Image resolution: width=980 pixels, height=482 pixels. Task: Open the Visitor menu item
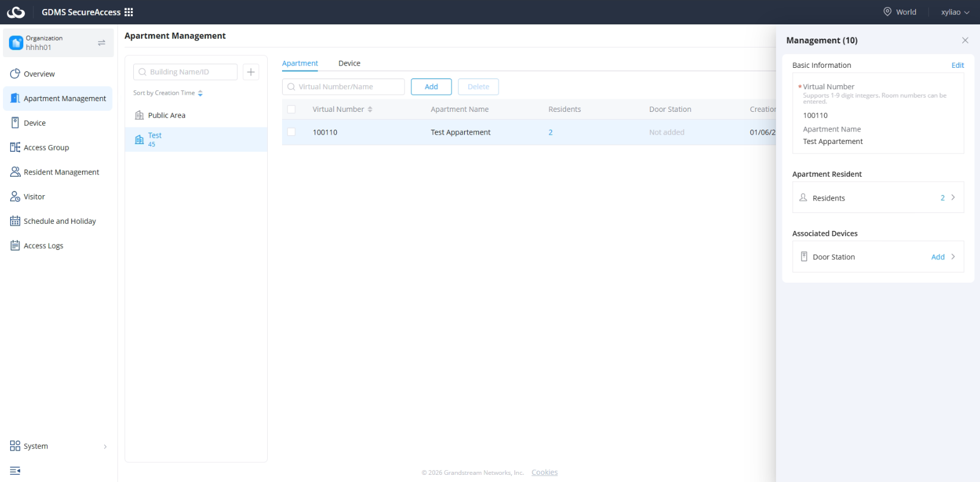point(58,196)
